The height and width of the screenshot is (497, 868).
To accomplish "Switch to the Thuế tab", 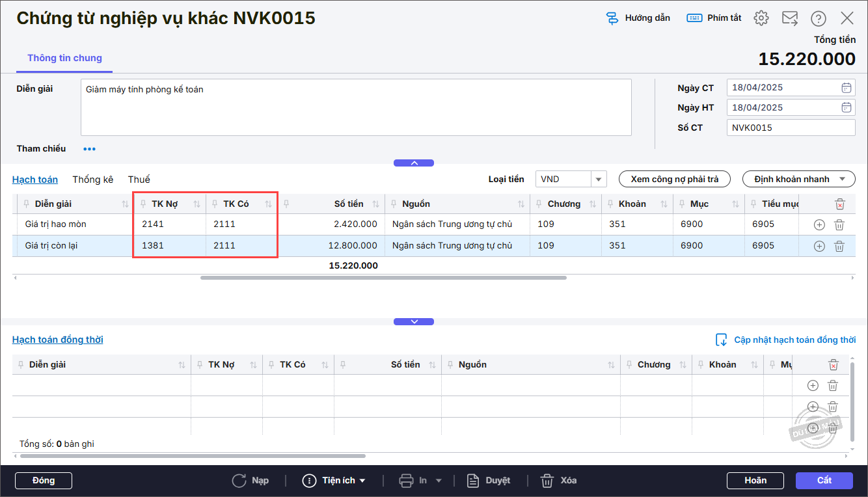I will 139,180.
